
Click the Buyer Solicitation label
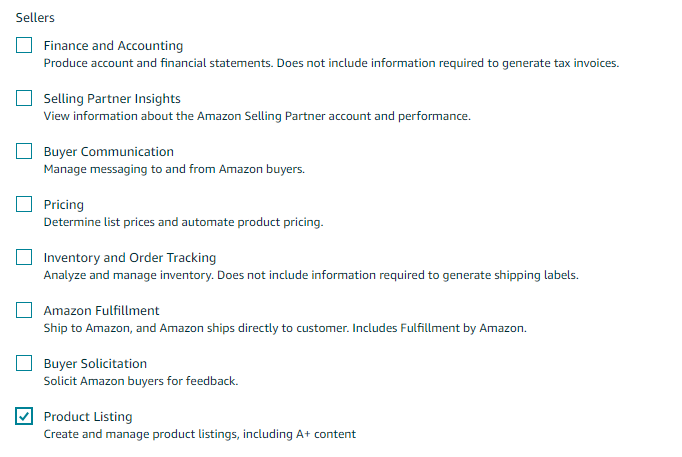point(95,364)
